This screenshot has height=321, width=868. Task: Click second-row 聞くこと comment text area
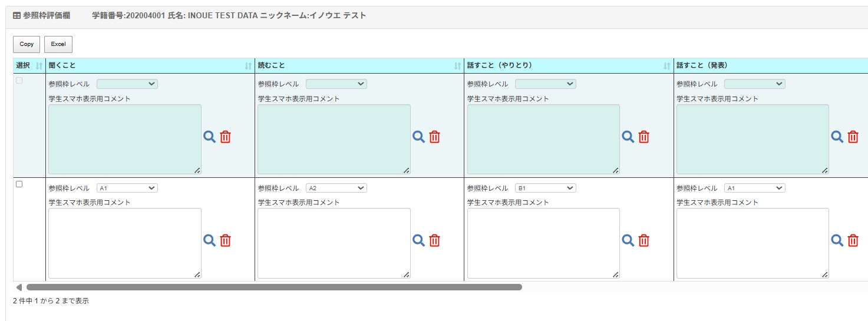(124, 243)
